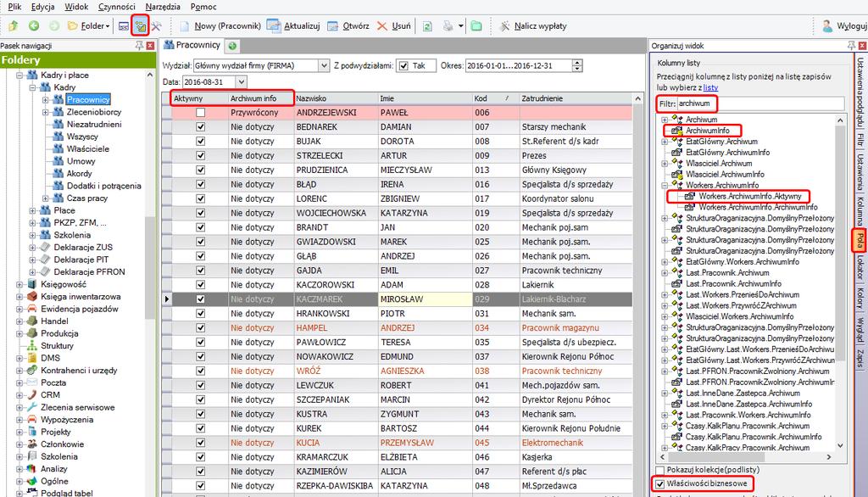Open the Narzędzia menu
This screenshot has width=868, height=497.
(163, 7)
